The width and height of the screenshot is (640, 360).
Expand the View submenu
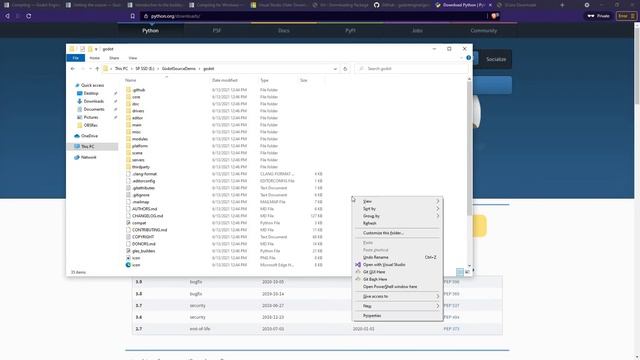pyautogui.click(x=398, y=201)
